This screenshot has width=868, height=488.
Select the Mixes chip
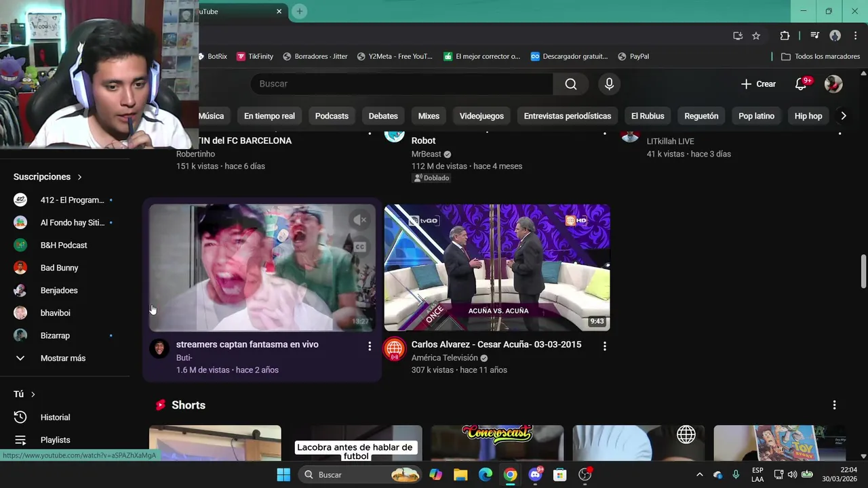click(x=429, y=116)
